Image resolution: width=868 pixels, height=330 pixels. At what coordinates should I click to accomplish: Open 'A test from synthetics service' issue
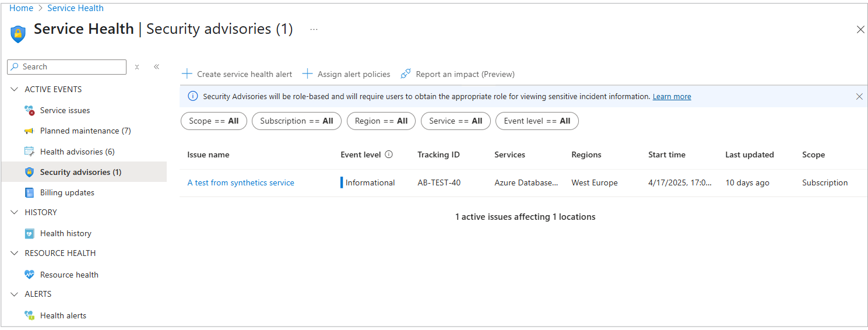(241, 182)
